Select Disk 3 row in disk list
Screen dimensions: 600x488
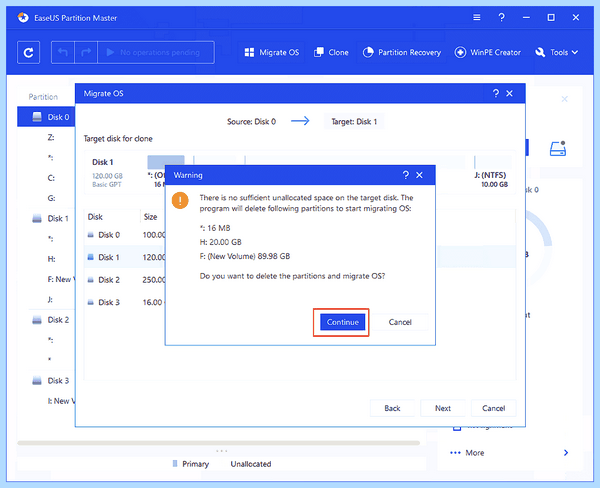(x=125, y=302)
